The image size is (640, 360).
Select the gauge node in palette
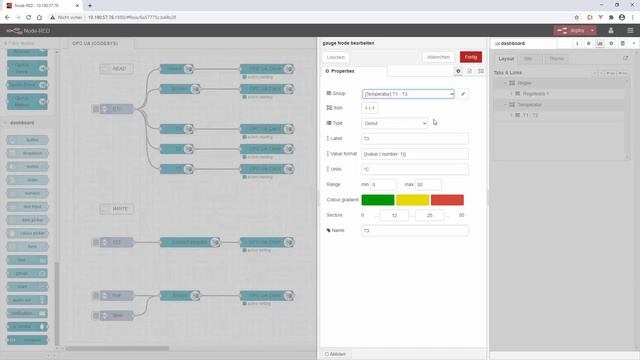tap(27, 273)
